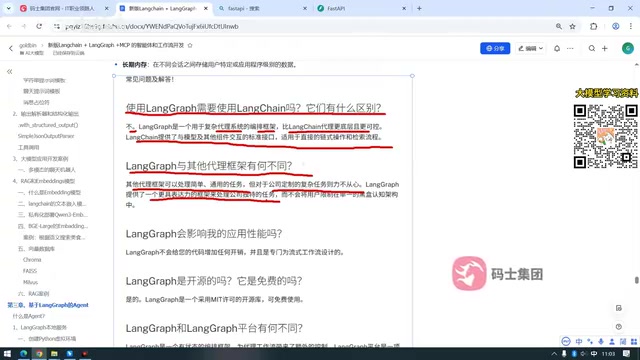The height and width of the screenshot is (360, 640).
Task: Switch IME Chinese mode indicator
Action: [579, 341]
